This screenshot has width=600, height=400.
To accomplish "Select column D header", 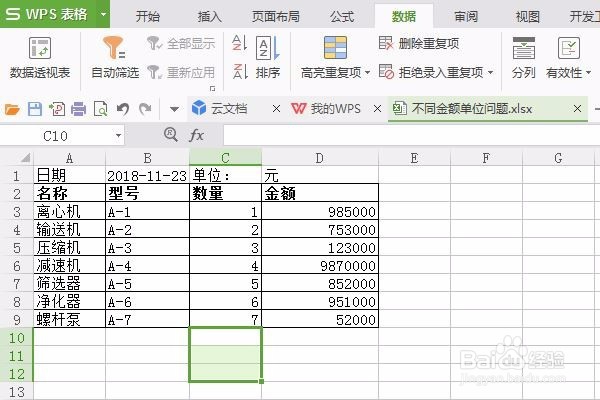I will click(x=320, y=158).
